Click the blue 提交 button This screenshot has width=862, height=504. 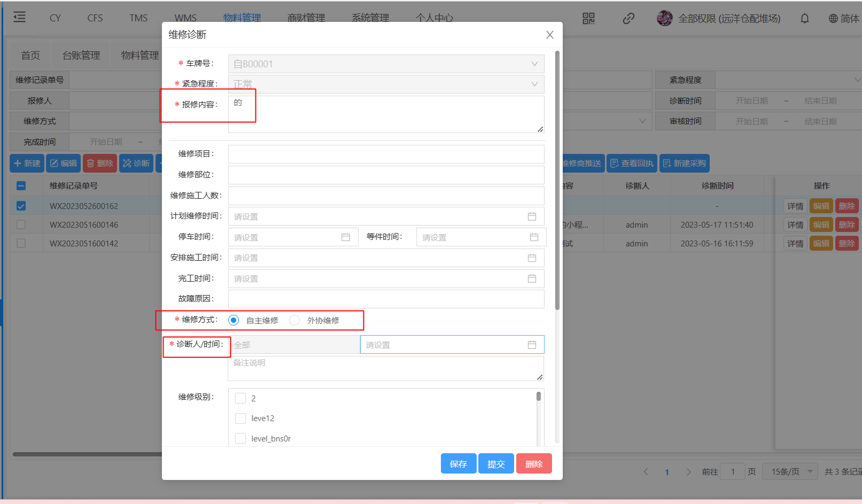[x=496, y=464]
